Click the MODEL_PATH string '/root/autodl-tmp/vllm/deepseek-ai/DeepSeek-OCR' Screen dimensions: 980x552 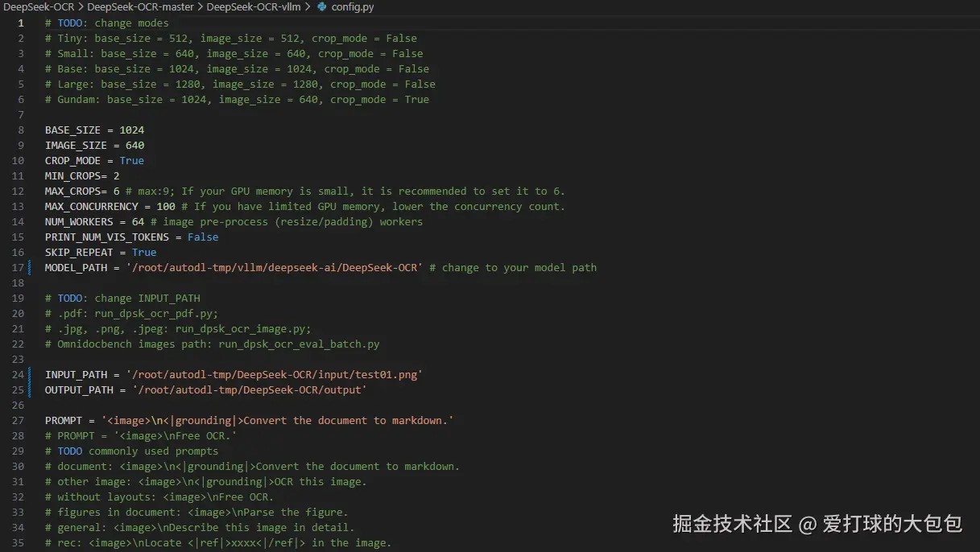pyautogui.click(x=274, y=268)
